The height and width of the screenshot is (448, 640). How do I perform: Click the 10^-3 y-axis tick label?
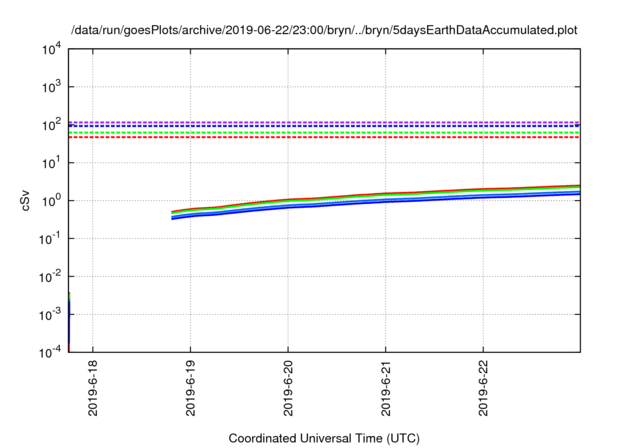[51, 315]
